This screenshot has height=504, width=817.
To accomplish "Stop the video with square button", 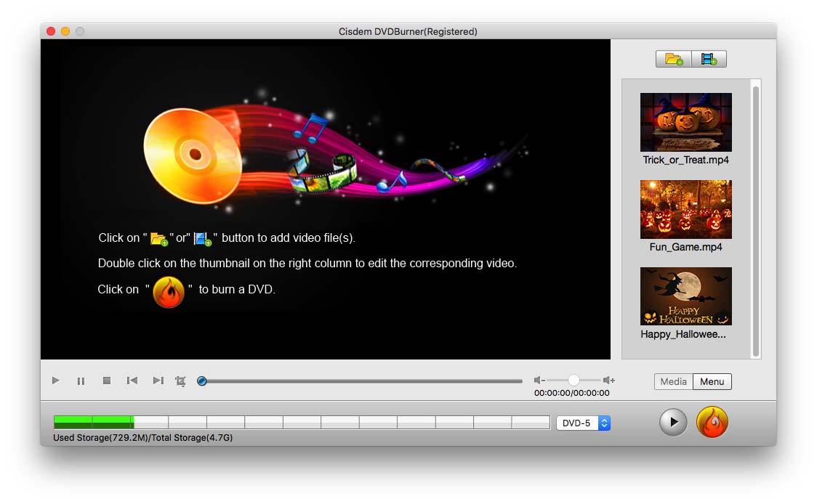I will 107,381.
